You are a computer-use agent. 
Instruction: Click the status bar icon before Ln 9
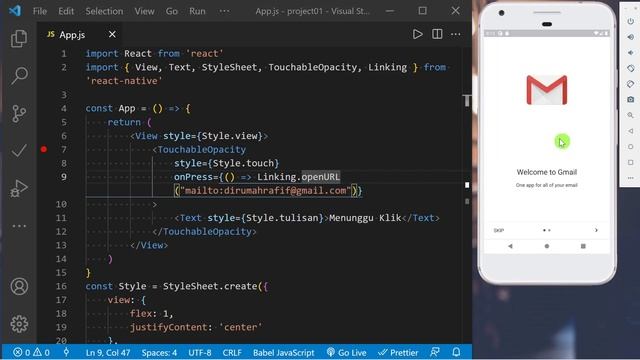pyautogui.click(x=66, y=352)
